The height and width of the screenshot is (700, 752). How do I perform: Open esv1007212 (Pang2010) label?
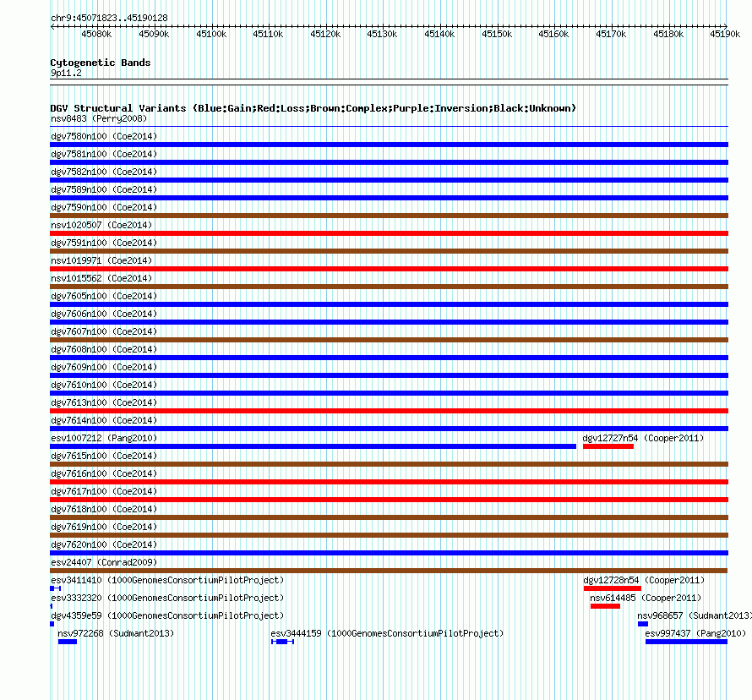click(x=104, y=438)
